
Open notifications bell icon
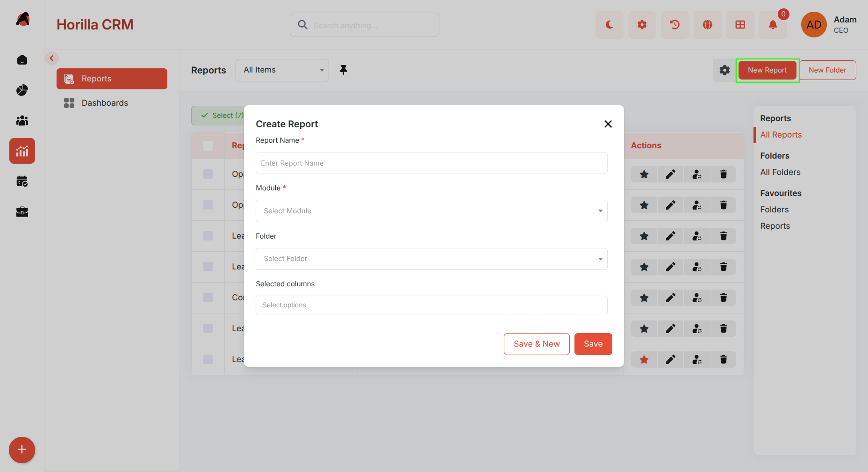click(773, 25)
